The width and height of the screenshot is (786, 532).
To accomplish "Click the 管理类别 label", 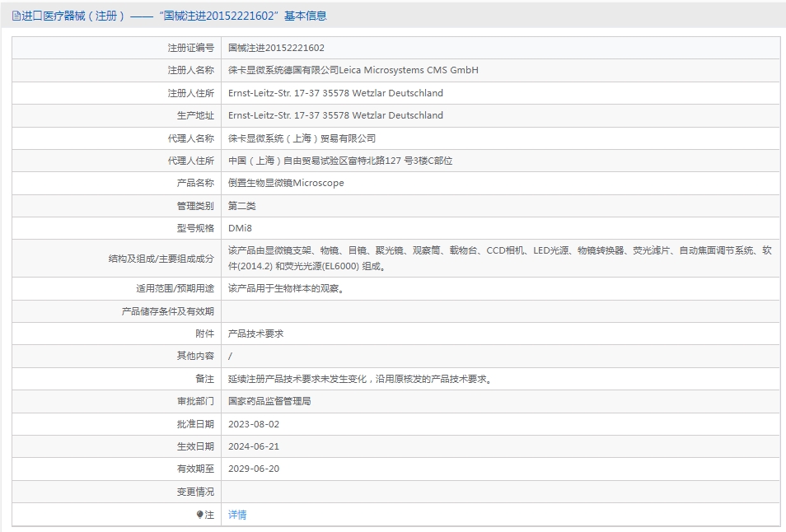I will 195,206.
